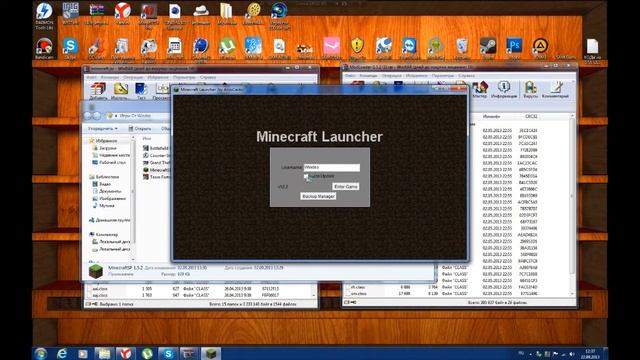Open Файл menu in left WinRAR window
The image size is (640, 360).
tap(91, 77)
